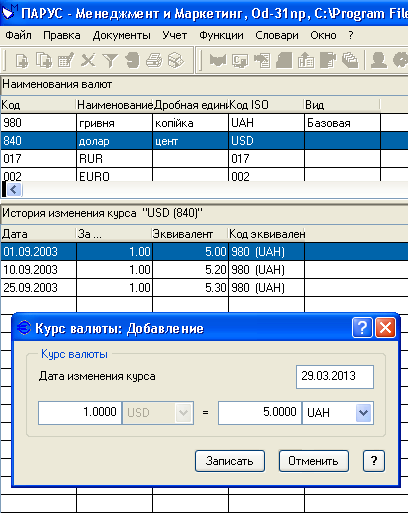Viewport: 408px width, 513px height.
Task: Click the Дата изменения курса date field
Action: (x=335, y=377)
